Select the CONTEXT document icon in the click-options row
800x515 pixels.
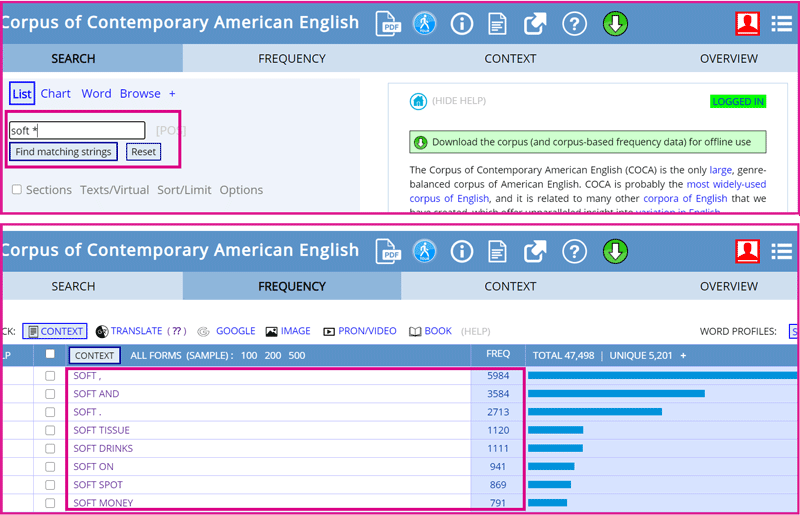pyautogui.click(x=31, y=331)
